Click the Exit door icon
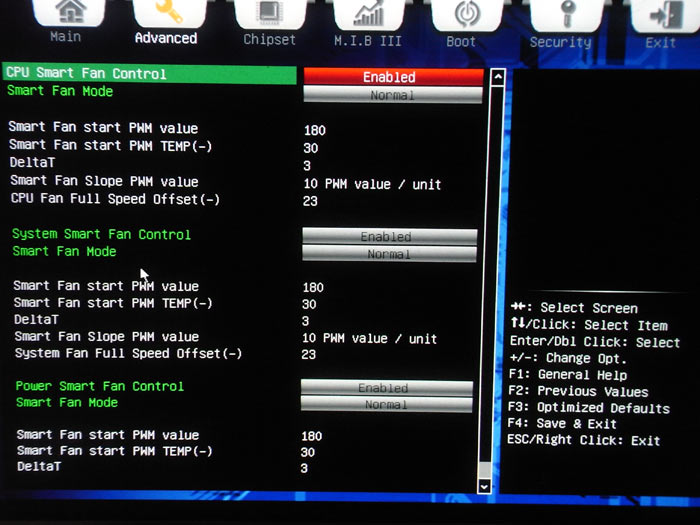 point(666,15)
